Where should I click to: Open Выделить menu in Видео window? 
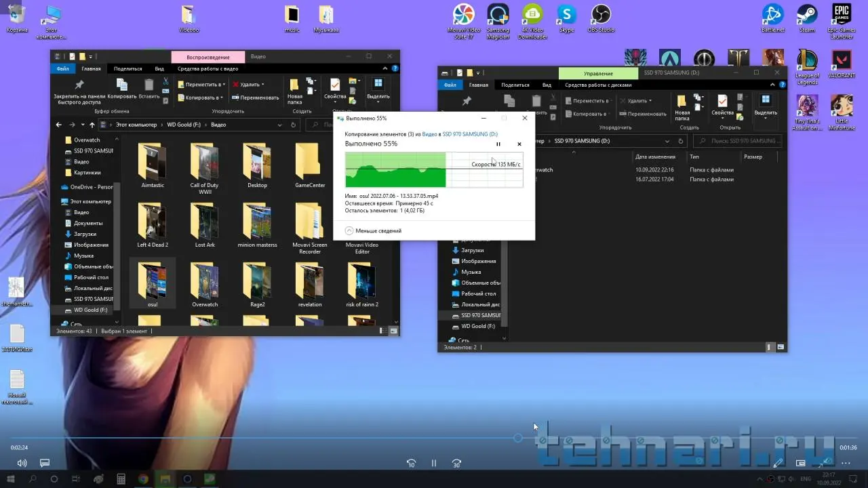click(378, 89)
